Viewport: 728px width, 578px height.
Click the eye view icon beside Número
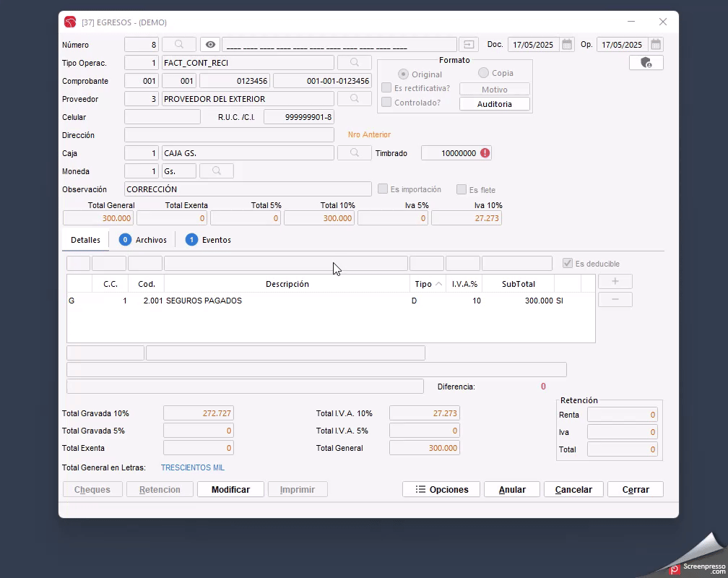click(210, 45)
